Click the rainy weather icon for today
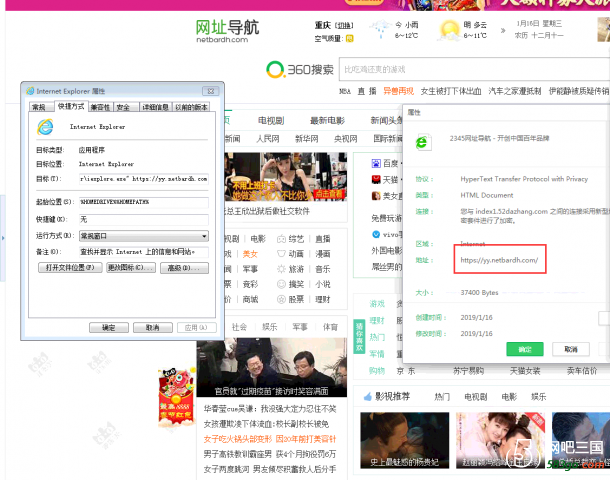The height and width of the screenshot is (480, 610). pos(380,30)
